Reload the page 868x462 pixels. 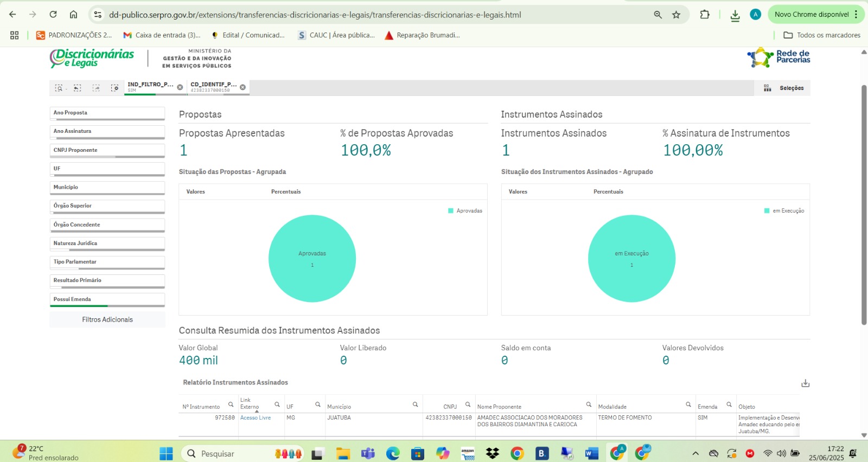(x=53, y=15)
